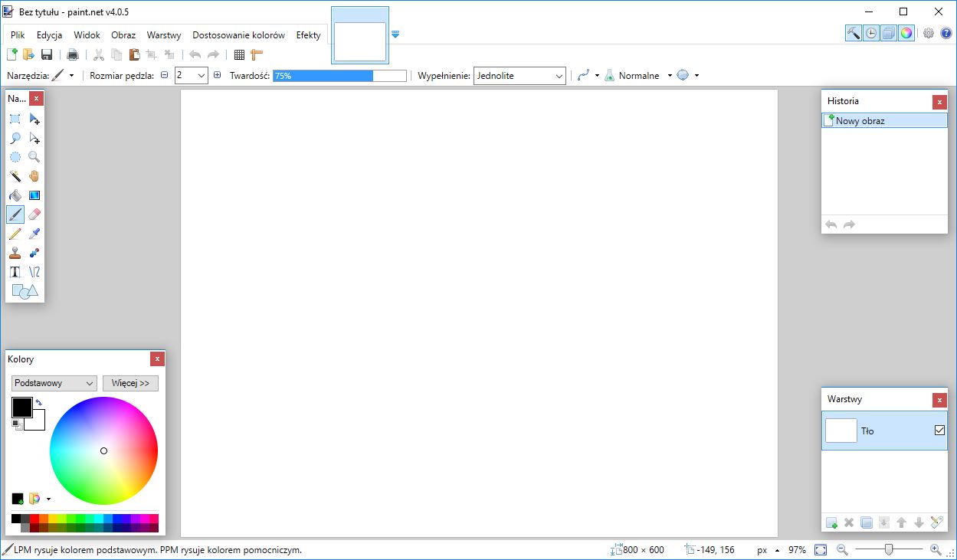The image size is (957, 560).
Task: Open the Obraz menu
Action: pos(123,35)
